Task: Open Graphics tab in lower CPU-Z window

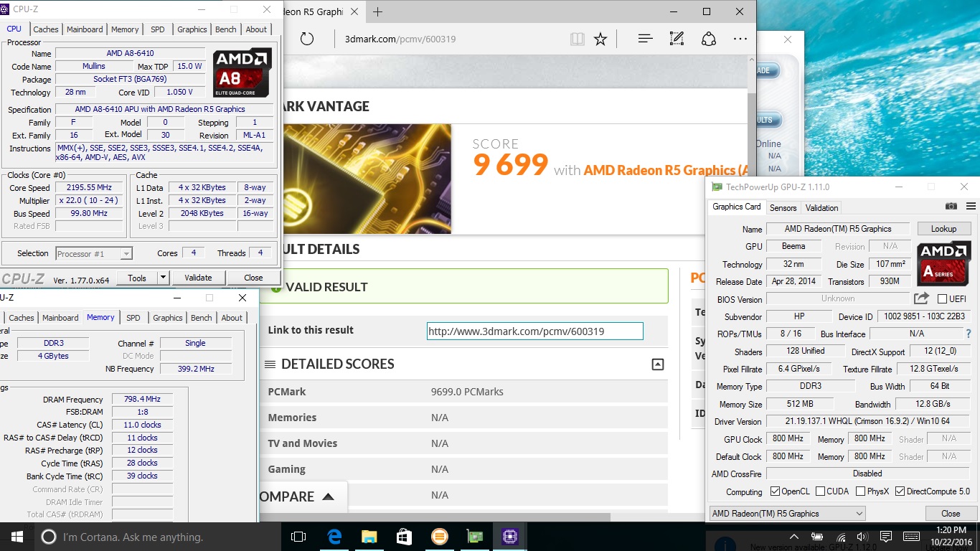Action: coord(168,318)
